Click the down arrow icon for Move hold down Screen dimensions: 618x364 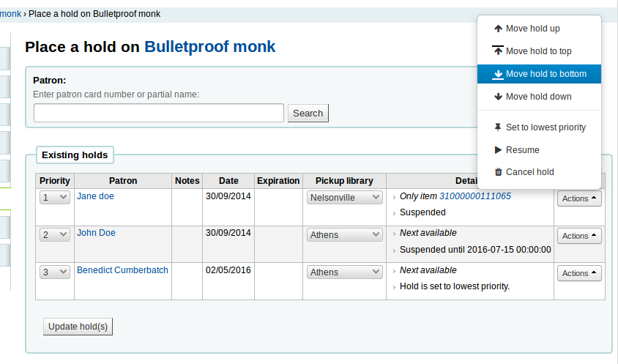click(x=498, y=97)
